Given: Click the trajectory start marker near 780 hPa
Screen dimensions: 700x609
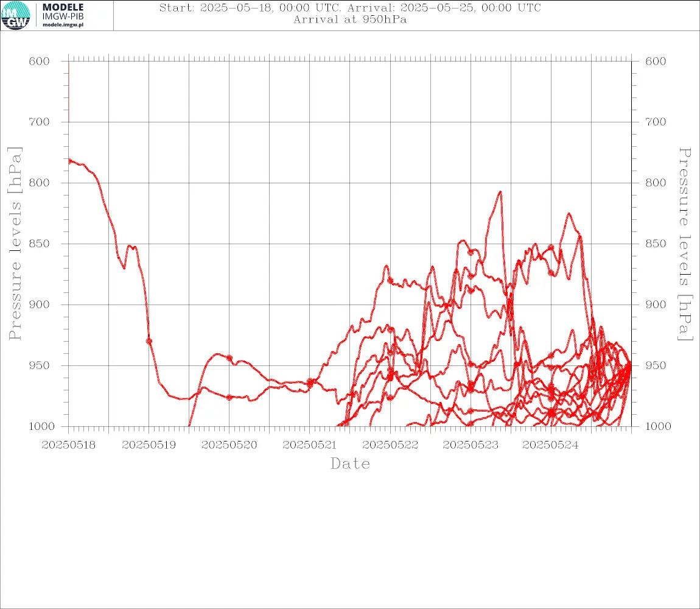Looking at the screenshot, I should click(69, 161).
